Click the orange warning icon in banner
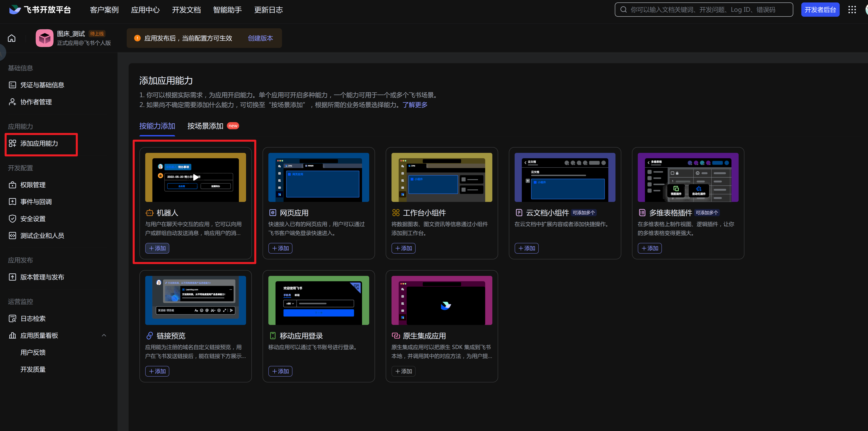The width and height of the screenshot is (868, 431). pyautogui.click(x=137, y=38)
